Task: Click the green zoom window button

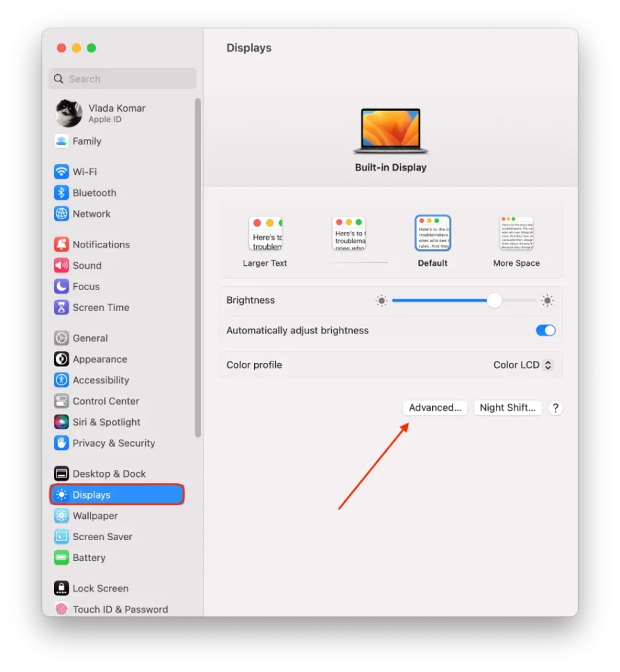Action: pos(91,48)
